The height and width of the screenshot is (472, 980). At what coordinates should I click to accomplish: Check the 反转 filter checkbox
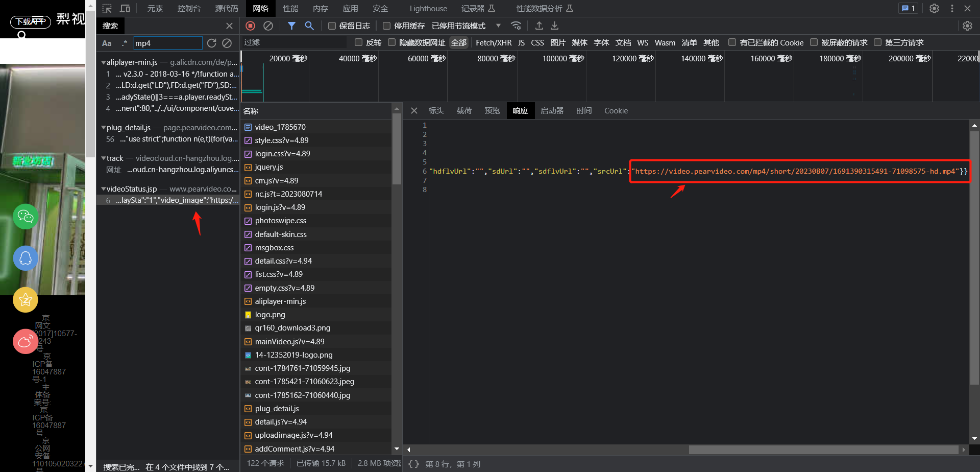pos(358,42)
